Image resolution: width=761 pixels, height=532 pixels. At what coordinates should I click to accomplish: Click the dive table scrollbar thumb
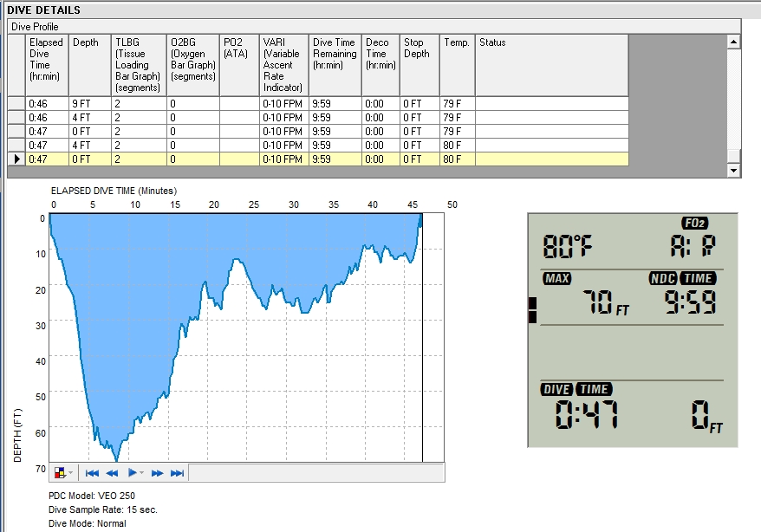coord(733,156)
